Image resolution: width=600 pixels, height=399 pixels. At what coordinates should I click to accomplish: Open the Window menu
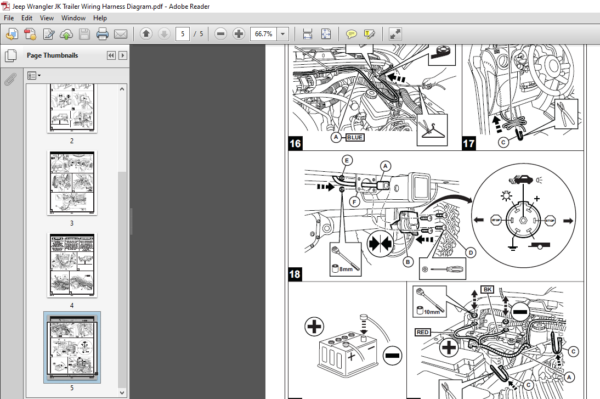pos(73,18)
